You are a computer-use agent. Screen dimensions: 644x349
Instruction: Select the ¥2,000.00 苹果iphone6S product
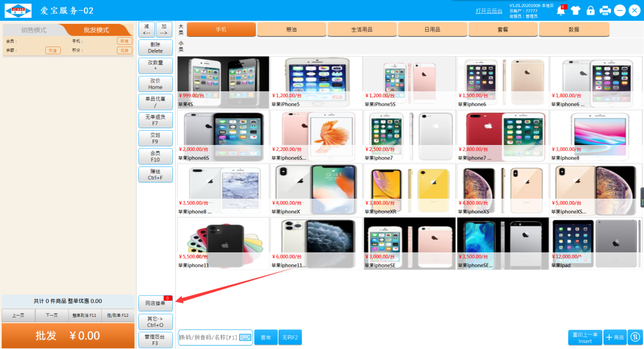(x=223, y=136)
